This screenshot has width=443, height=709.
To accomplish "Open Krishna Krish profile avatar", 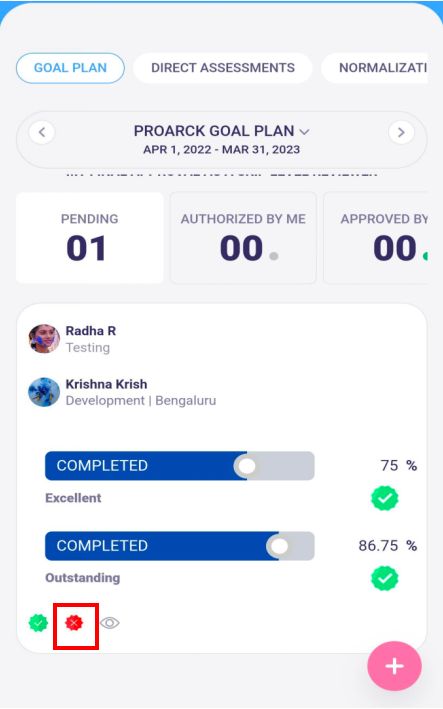I will coord(44,392).
